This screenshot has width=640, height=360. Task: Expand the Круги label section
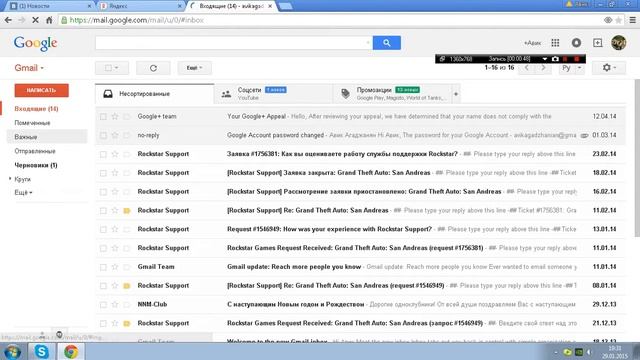coord(10,179)
